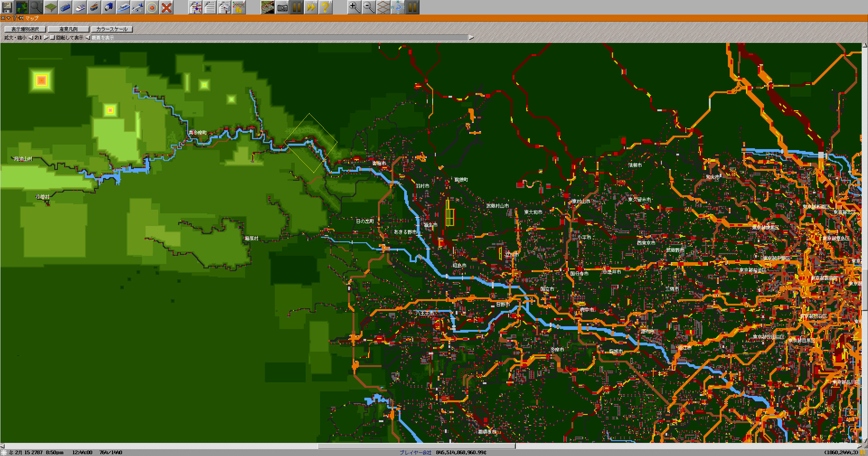This screenshot has height=456, width=868.
Task: Open the save/load floppy disk menu
Action: [x=7, y=7]
